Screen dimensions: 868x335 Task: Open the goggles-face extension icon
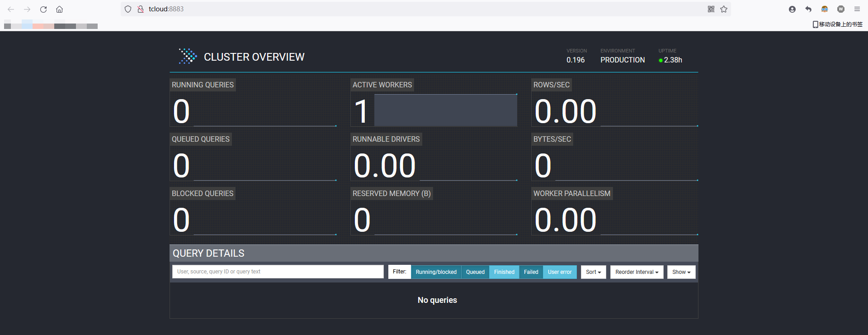825,9
